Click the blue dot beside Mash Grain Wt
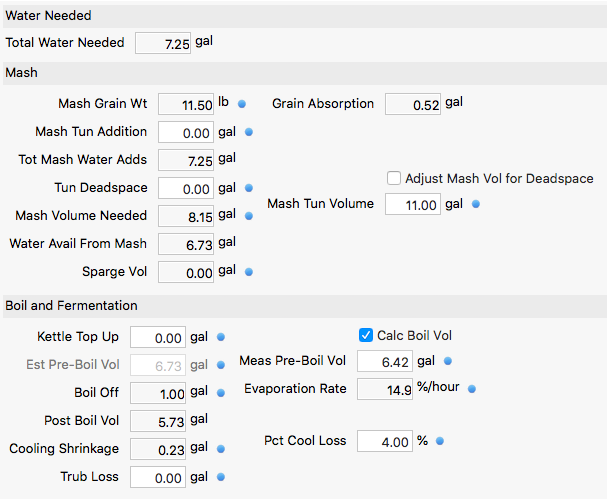The width and height of the screenshot is (607, 499). (x=242, y=104)
